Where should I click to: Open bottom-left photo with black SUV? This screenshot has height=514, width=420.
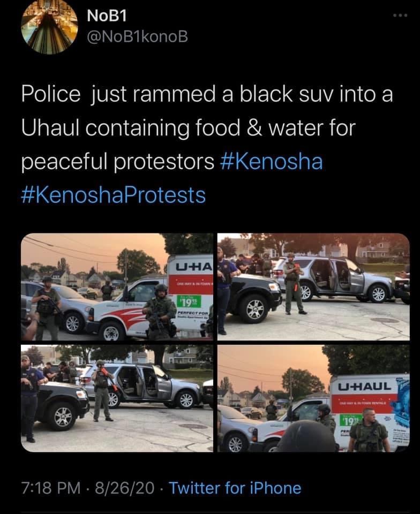[117, 398]
